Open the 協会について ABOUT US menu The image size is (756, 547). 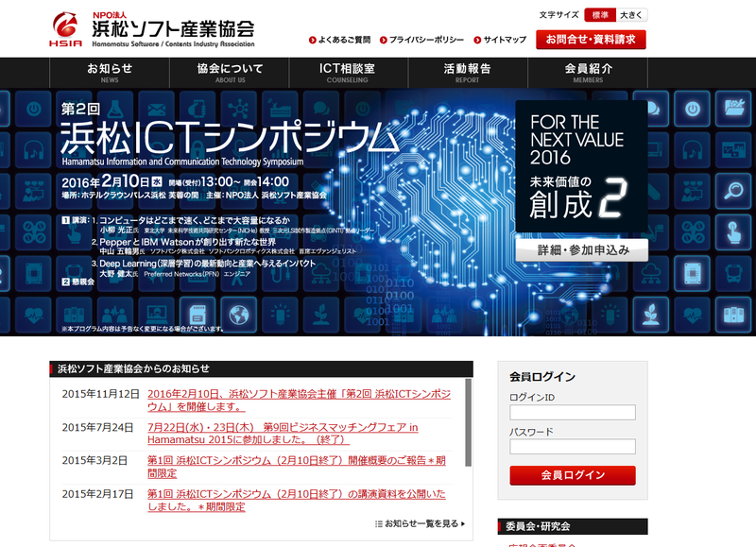[230, 73]
